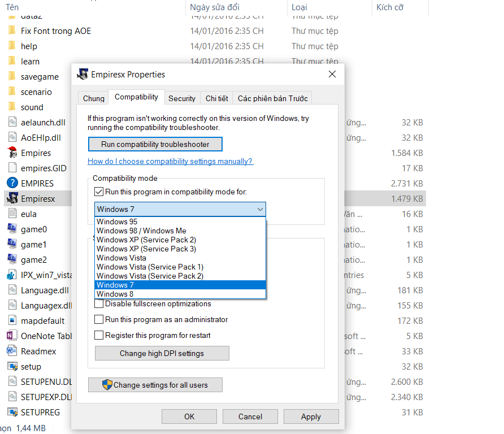Uncheck Run this program in compatibility mode

point(99,192)
